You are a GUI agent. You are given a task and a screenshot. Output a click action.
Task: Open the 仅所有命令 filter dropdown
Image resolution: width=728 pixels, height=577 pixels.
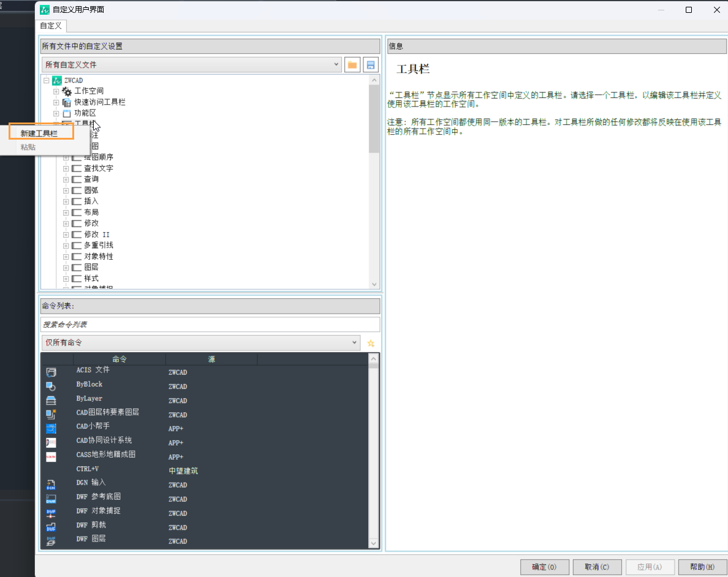200,342
